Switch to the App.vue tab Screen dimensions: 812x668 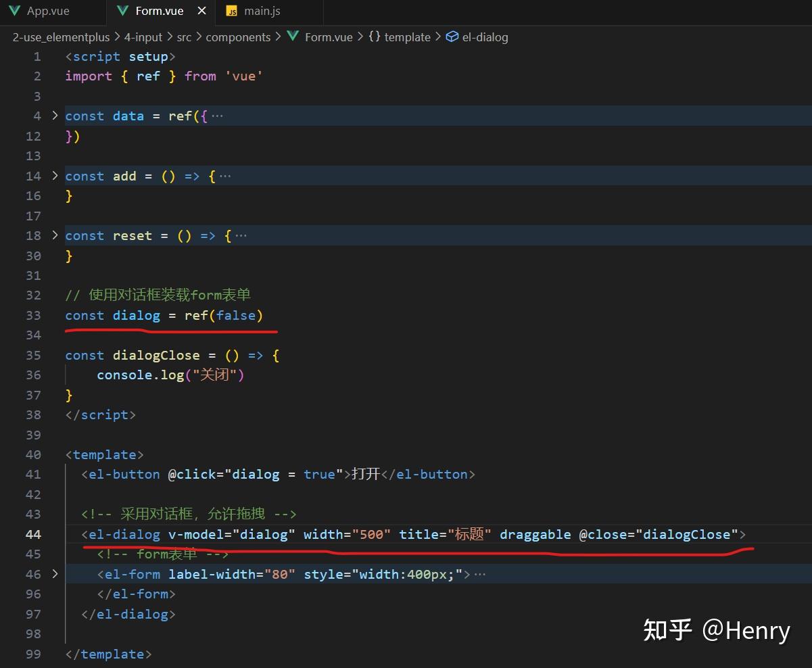47,10
